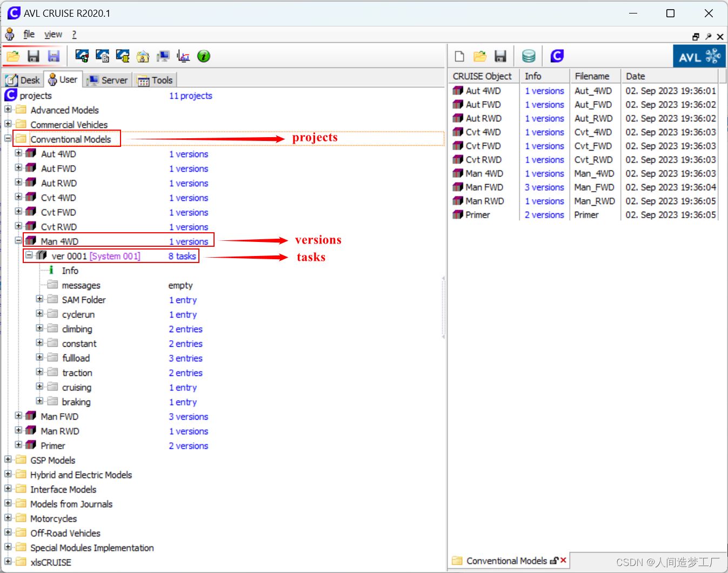Select the User tab
The width and height of the screenshot is (728, 573).
click(63, 79)
